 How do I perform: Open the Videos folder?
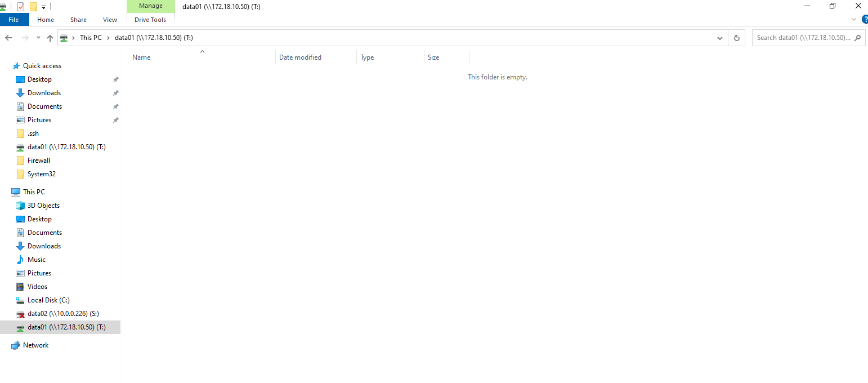(37, 287)
